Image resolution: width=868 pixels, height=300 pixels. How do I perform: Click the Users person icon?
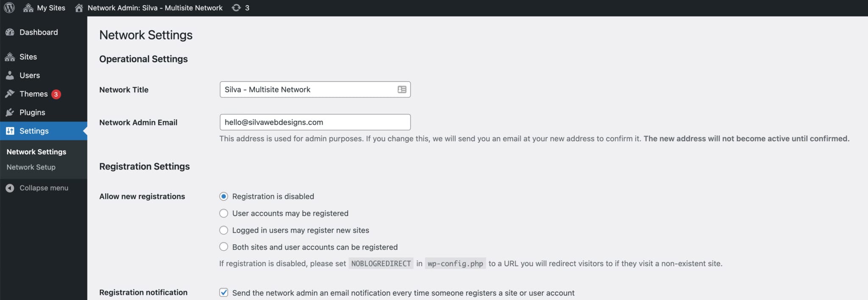10,75
